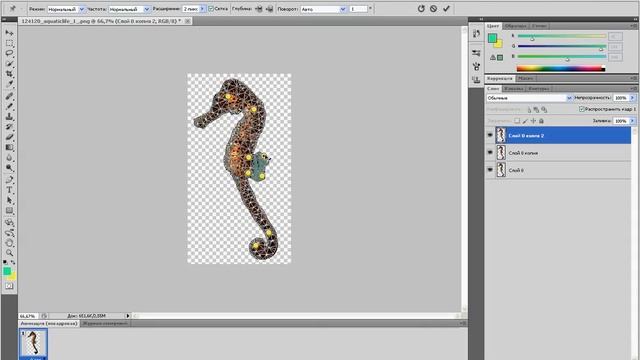Viewport: 640px width, 360px height.
Task: Select the Clone Stamp tool
Action: [x=9, y=117]
